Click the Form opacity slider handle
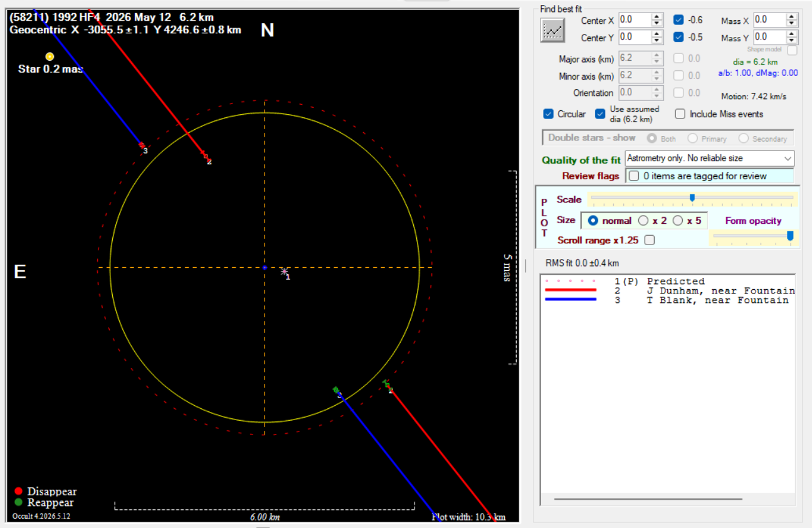Screen dimensions: 812x528 click(x=790, y=236)
